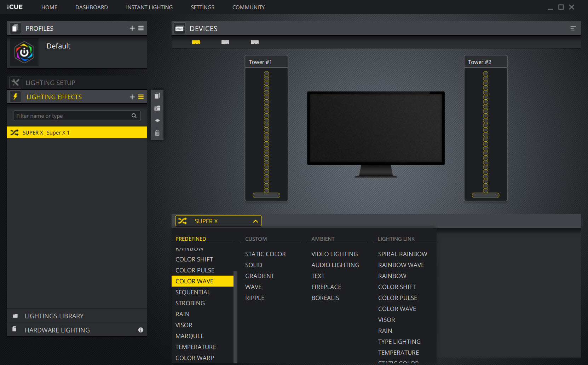Image resolution: width=588 pixels, height=365 pixels.
Task: Choose SPIRAL RAINBOW lighting link
Action: click(x=403, y=254)
